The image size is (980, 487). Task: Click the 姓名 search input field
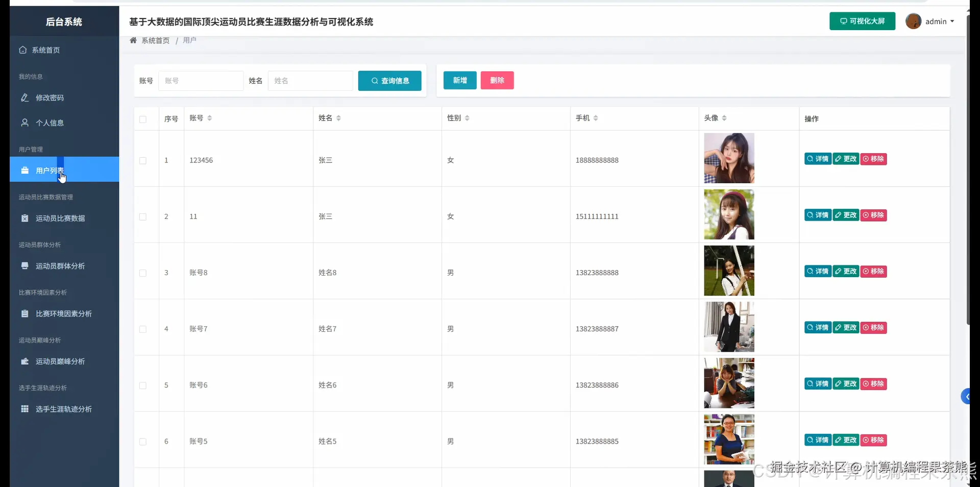[x=310, y=81]
